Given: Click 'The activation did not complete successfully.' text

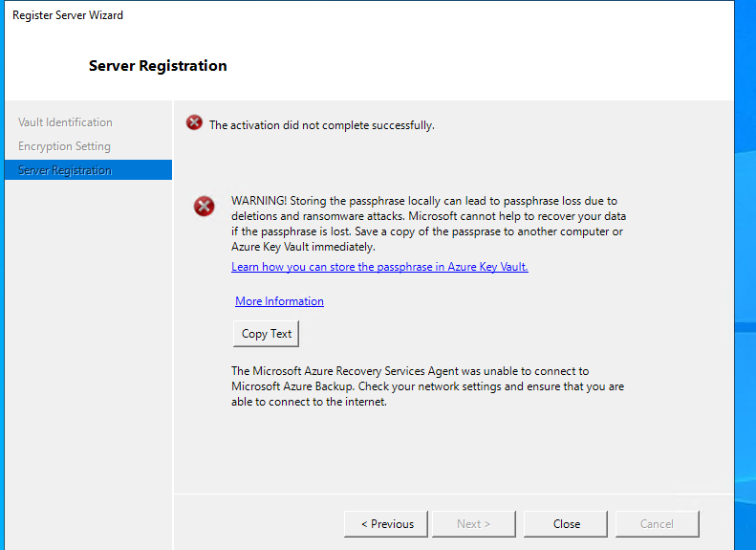Looking at the screenshot, I should click(x=321, y=125).
